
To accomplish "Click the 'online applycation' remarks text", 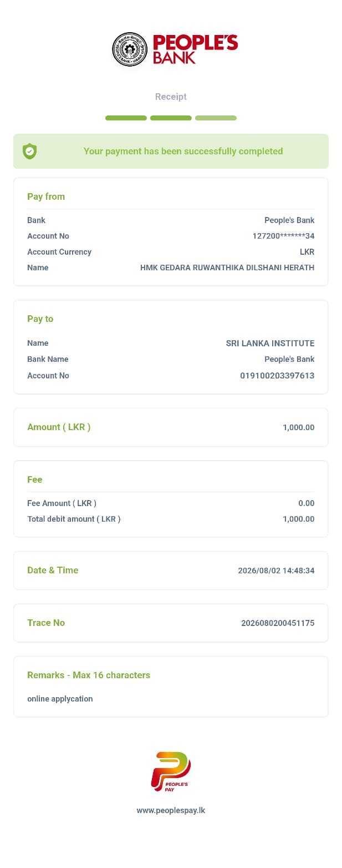I will coord(60,699).
